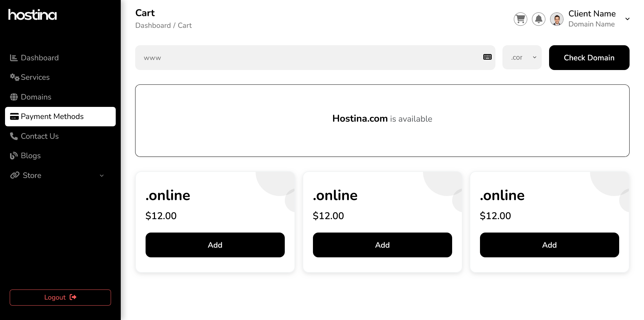Open the Store menu item

pyautogui.click(x=32, y=176)
